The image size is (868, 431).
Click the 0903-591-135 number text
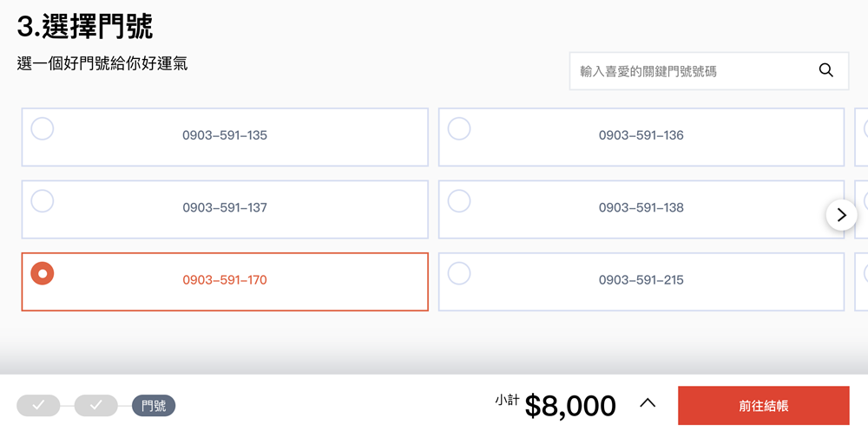click(x=225, y=135)
